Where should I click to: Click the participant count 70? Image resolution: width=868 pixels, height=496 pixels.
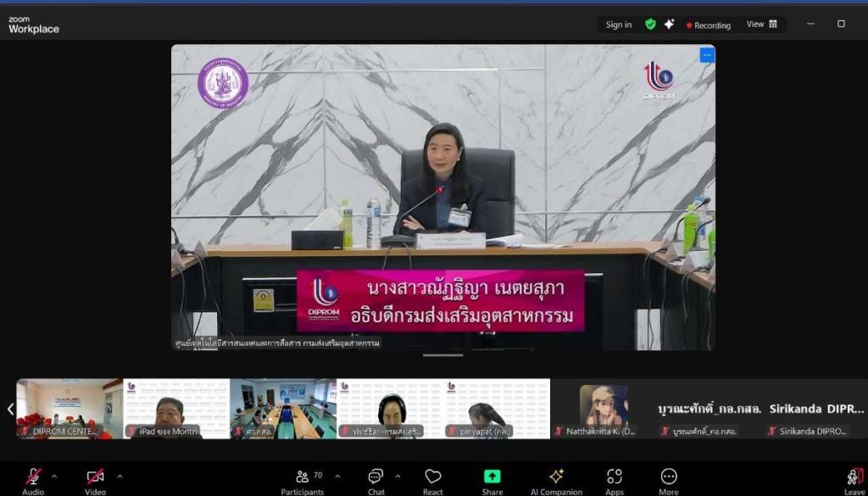[318, 475]
